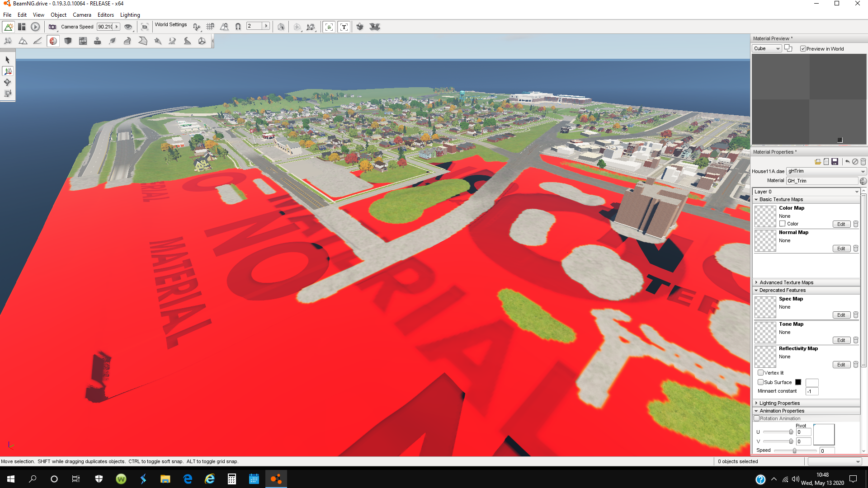
Task: Open the Datablock Editor DATA icon
Action: point(83,41)
